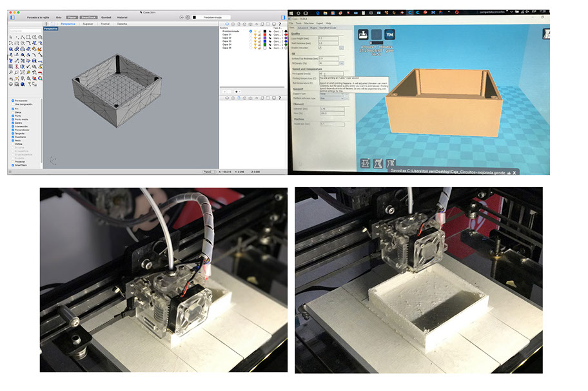Image resolution: width=588 pixels, height=391 pixels.
Task: Toggle the left sidebar icon in Rhino
Action: pyautogui.click(x=12, y=17)
